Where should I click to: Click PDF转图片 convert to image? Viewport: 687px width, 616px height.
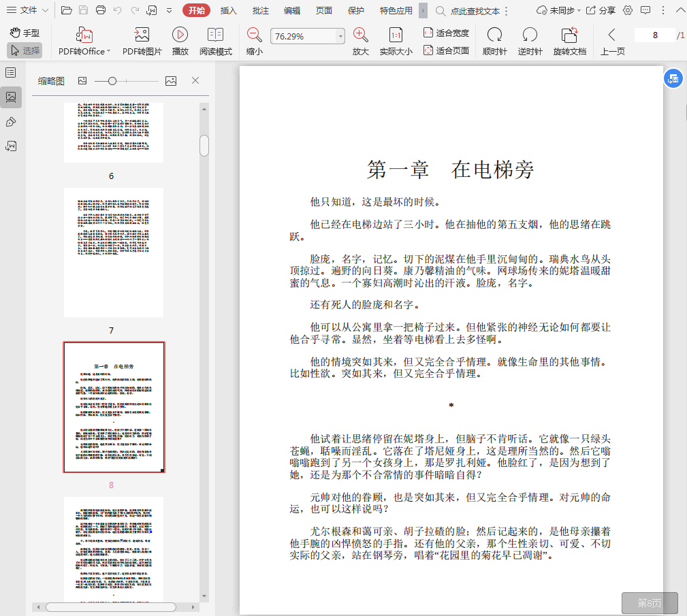pyautogui.click(x=142, y=42)
